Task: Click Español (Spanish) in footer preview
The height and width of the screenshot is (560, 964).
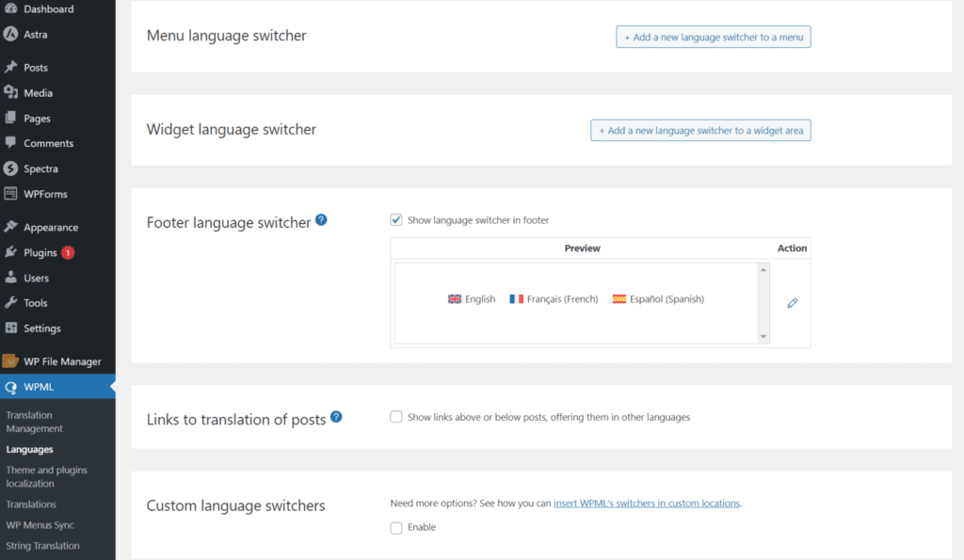Action: tap(667, 298)
